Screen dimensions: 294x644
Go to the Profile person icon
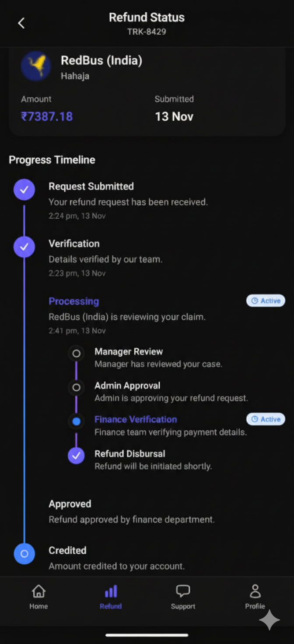pyautogui.click(x=255, y=591)
